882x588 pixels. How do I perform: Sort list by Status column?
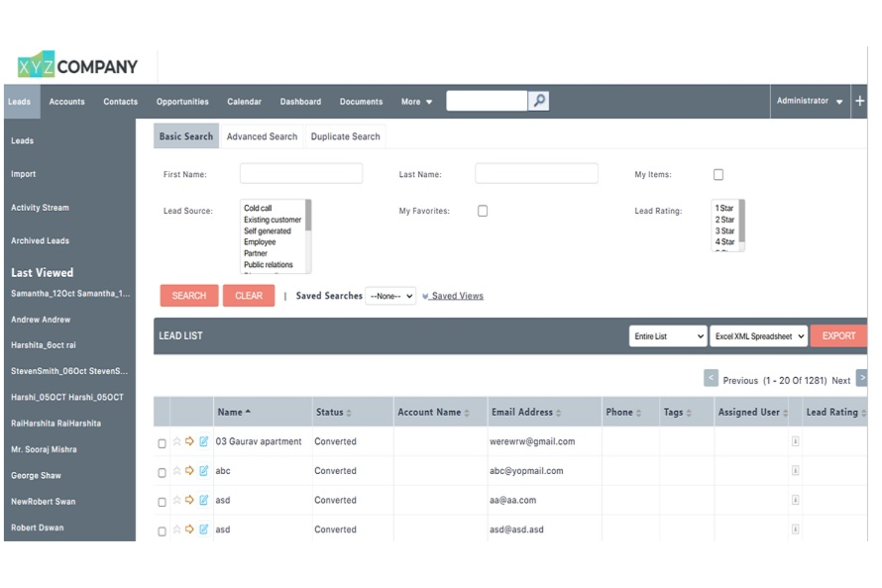pos(334,412)
